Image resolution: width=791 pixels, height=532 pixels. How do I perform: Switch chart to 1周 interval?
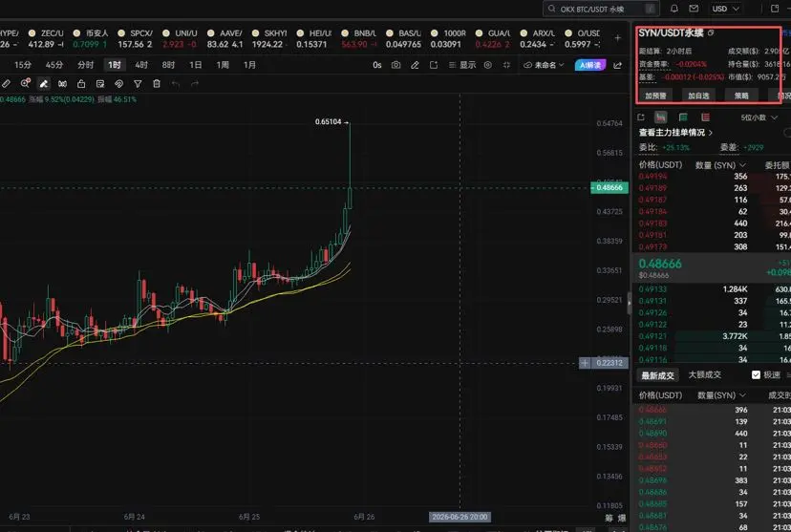pos(223,65)
